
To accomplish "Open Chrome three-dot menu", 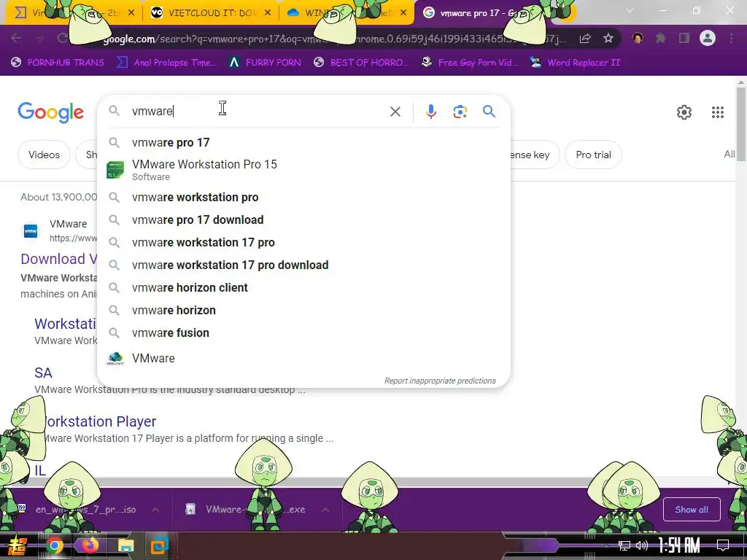I will (x=731, y=38).
